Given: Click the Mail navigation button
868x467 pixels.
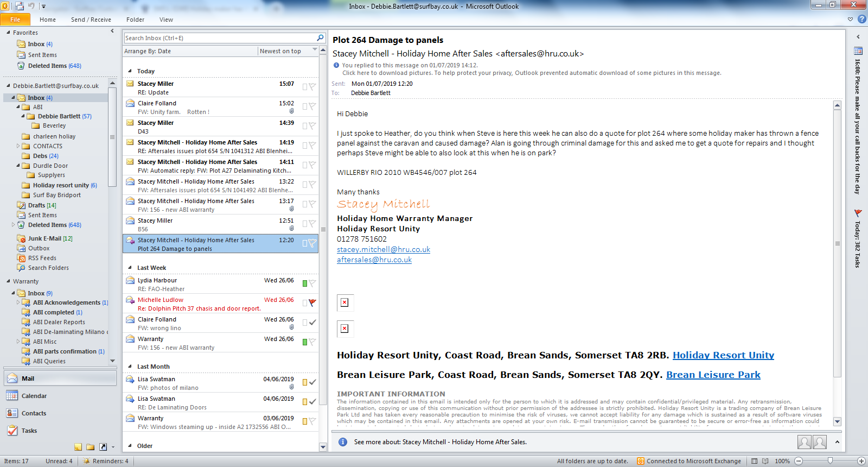Looking at the screenshot, I should click(61, 378).
